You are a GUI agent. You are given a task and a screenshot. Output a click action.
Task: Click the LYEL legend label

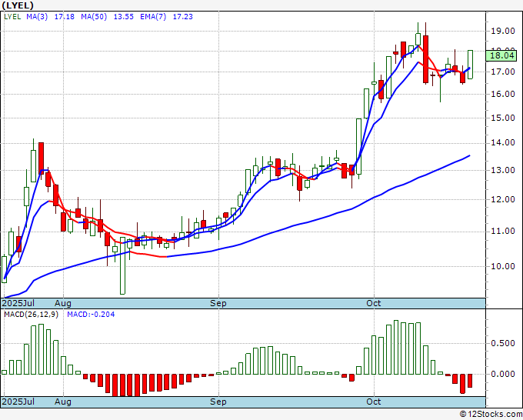pyautogui.click(x=12, y=17)
